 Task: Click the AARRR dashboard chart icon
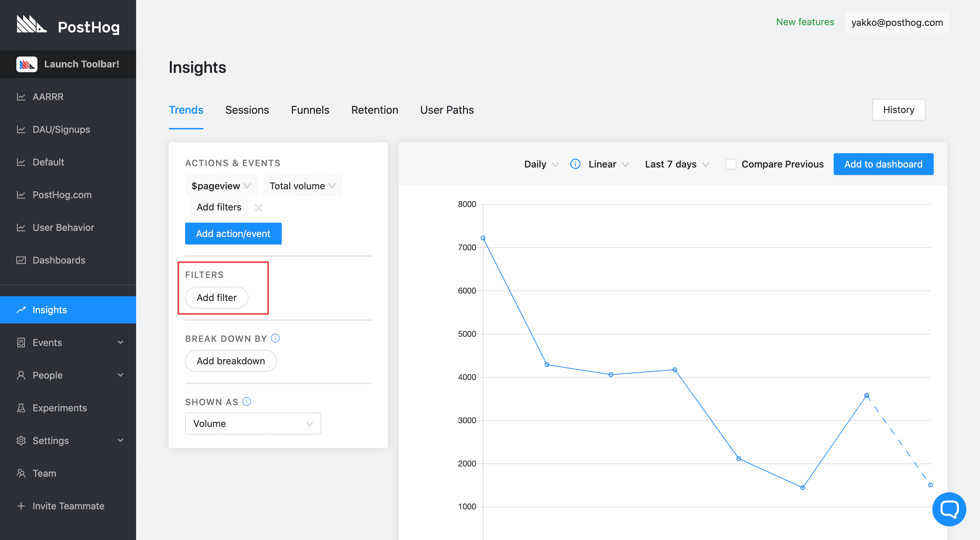21,97
